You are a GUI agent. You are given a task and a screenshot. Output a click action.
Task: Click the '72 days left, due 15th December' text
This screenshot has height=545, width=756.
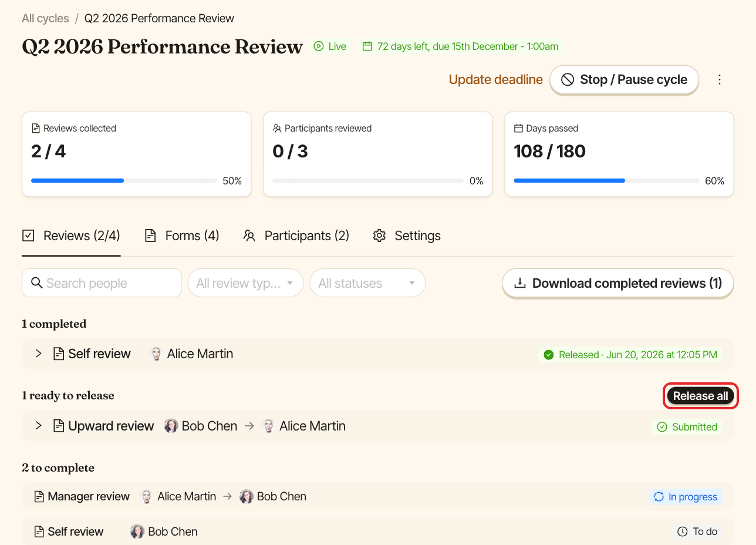point(468,46)
